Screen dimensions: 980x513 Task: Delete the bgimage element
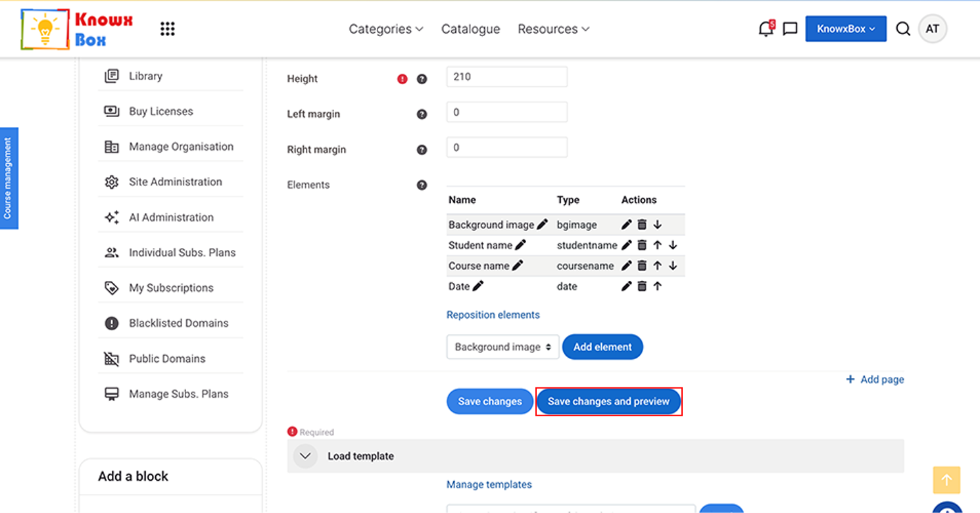tap(642, 224)
